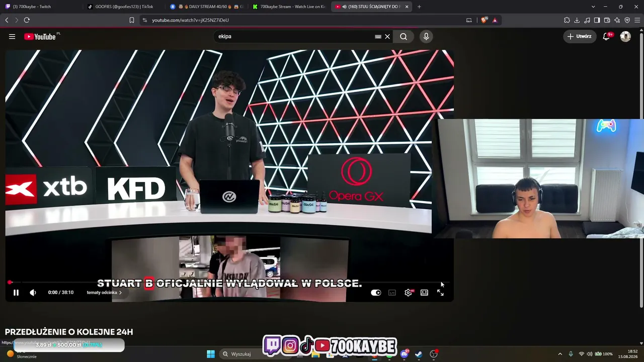The width and height of the screenshot is (644, 362).
Task: Open the browser main menu
Action: 637,20
